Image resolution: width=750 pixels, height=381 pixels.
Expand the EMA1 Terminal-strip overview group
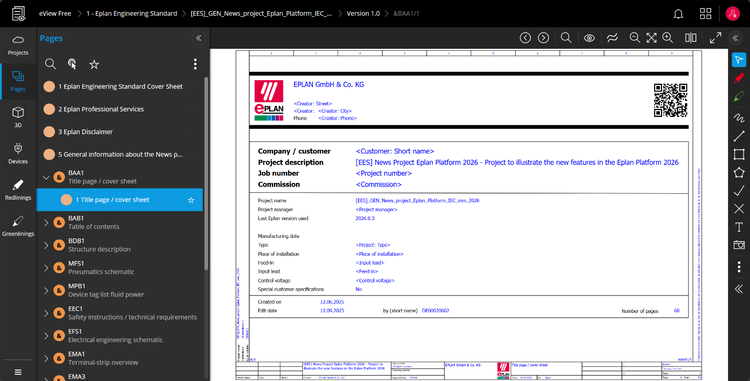tap(46, 358)
